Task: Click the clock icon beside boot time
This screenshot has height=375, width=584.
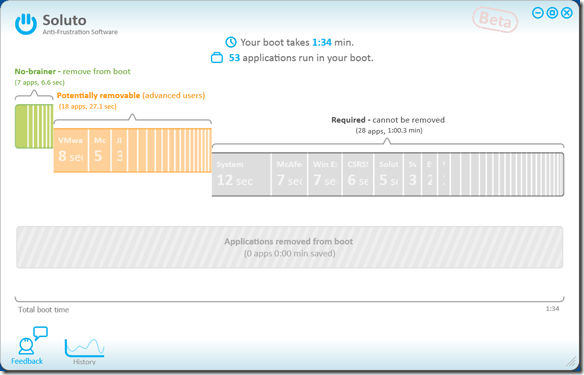Action: tap(231, 42)
